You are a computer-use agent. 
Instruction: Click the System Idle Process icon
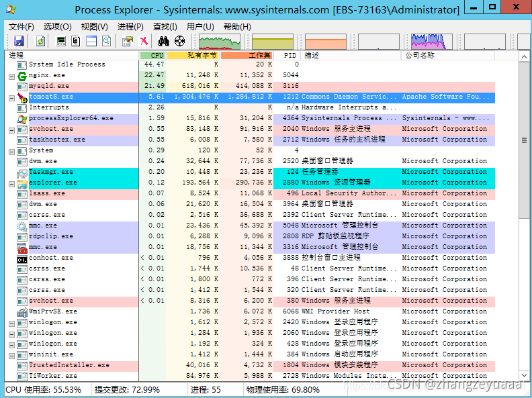22,65
